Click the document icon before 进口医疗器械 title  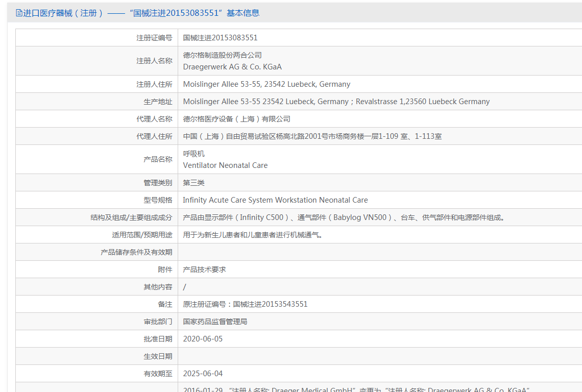click(x=19, y=13)
